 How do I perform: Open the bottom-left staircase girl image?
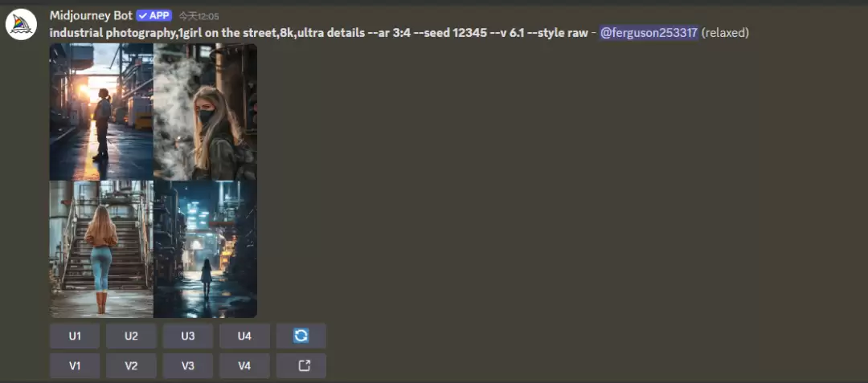click(101, 249)
